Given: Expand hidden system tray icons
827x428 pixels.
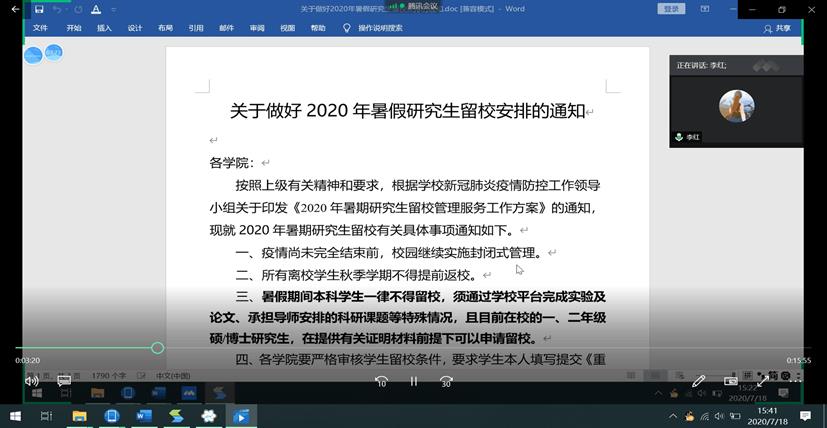Looking at the screenshot, I should click(x=671, y=416).
